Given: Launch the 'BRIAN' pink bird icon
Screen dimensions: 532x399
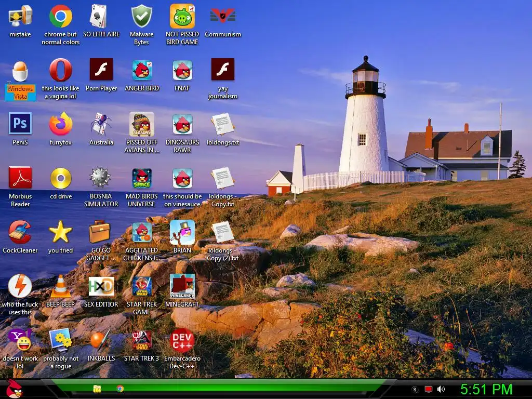Looking at the screenshot, I should pyautogui.click(x=182, y=232).
